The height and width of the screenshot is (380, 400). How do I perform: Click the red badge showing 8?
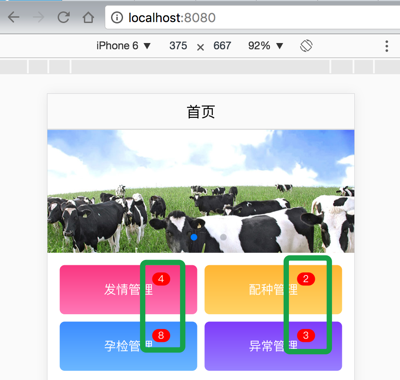(161, 335)
